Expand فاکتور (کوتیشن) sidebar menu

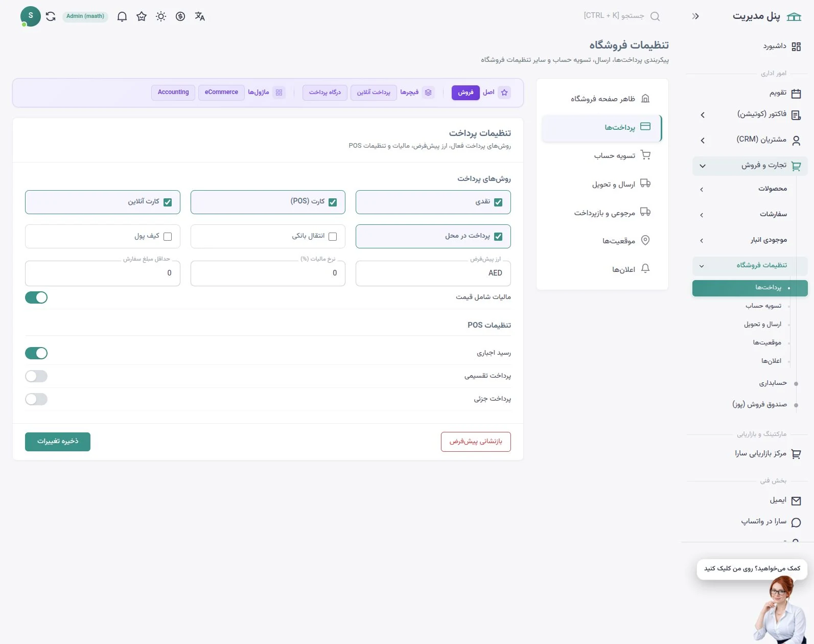(x=750, y=114)
